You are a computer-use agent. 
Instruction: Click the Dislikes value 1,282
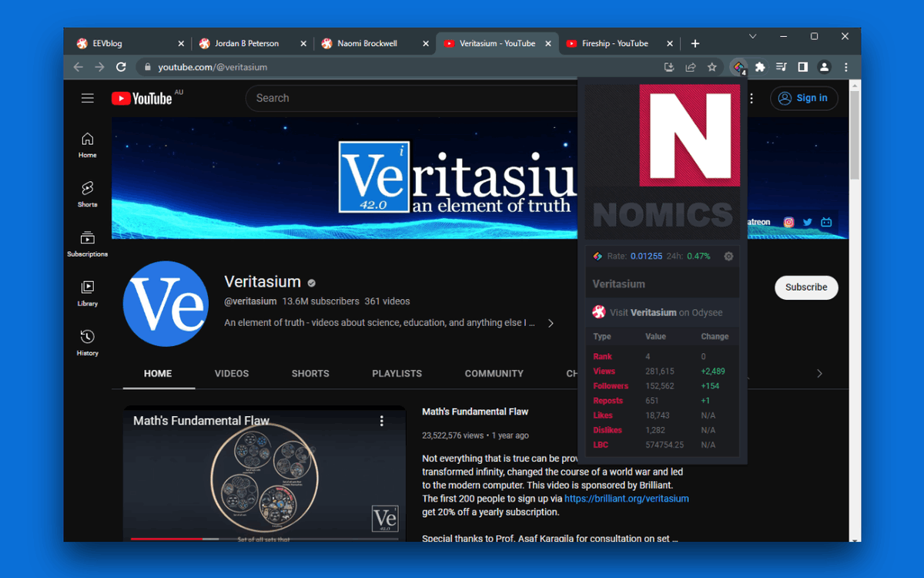[654, 430]
